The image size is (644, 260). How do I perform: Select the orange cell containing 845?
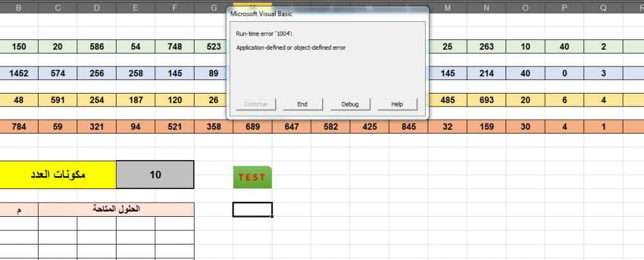coord(408,127)
